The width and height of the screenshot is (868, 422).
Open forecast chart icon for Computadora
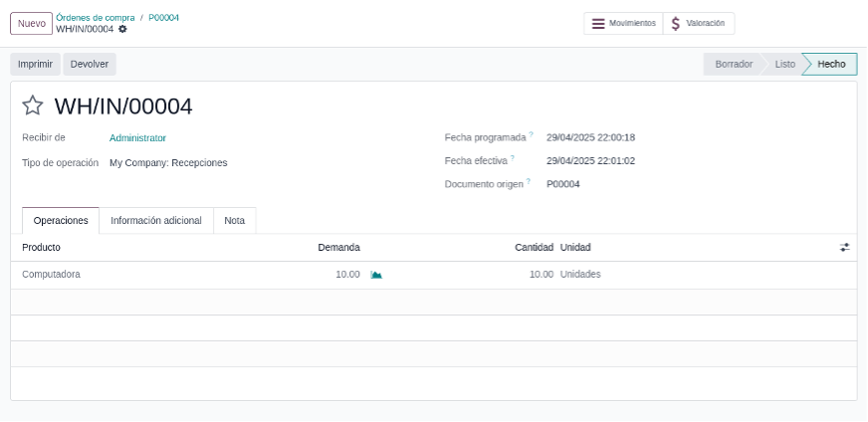376,275
